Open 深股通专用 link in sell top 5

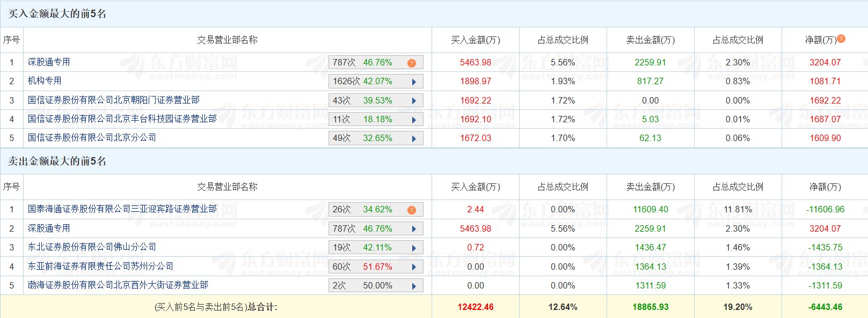pyautogui.click(x=49, y=228)
